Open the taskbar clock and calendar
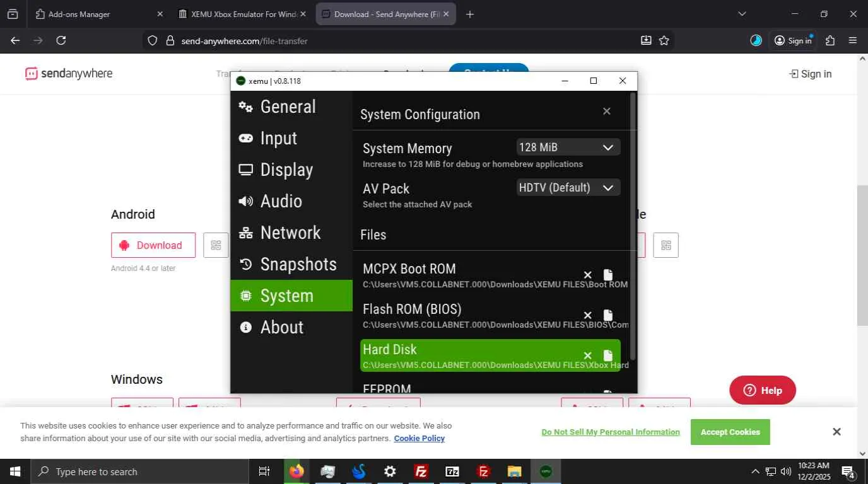 tap(814, 471)
